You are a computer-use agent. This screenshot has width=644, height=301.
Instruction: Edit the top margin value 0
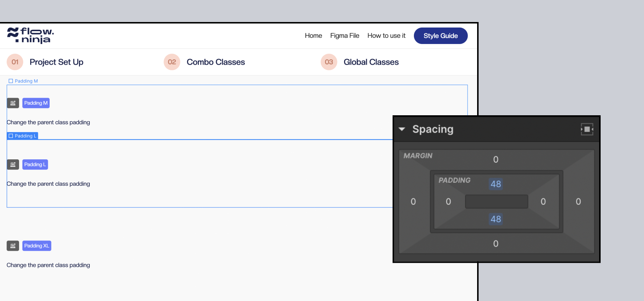point(496,159)
